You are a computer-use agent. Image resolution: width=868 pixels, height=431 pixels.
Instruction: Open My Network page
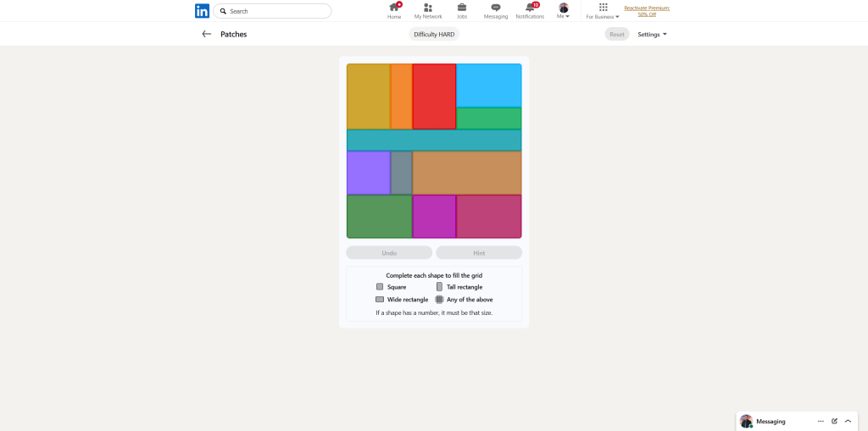pos(428,10)
